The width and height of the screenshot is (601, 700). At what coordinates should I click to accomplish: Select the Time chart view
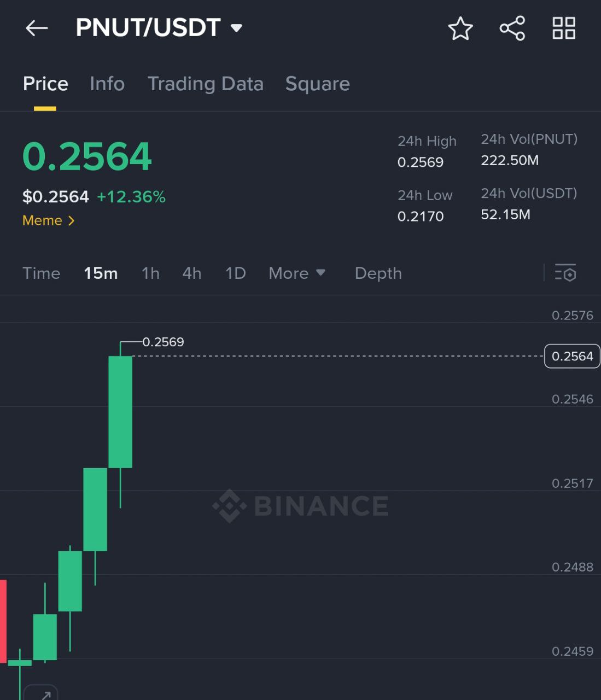point(42,273)
